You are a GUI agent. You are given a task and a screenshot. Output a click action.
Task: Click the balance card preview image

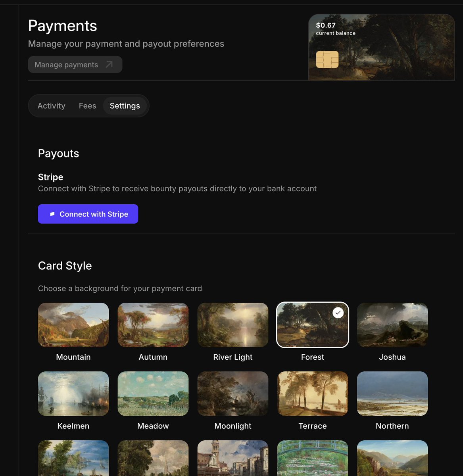pyautogui.click(x=382, y=47)
